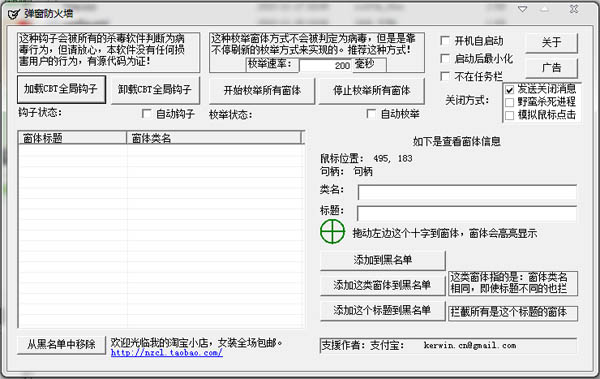The height and width of the screenshot is (379, 600).
Task: Stop enumeration with 停止枚举所有窗体
Action: [371, 91]
